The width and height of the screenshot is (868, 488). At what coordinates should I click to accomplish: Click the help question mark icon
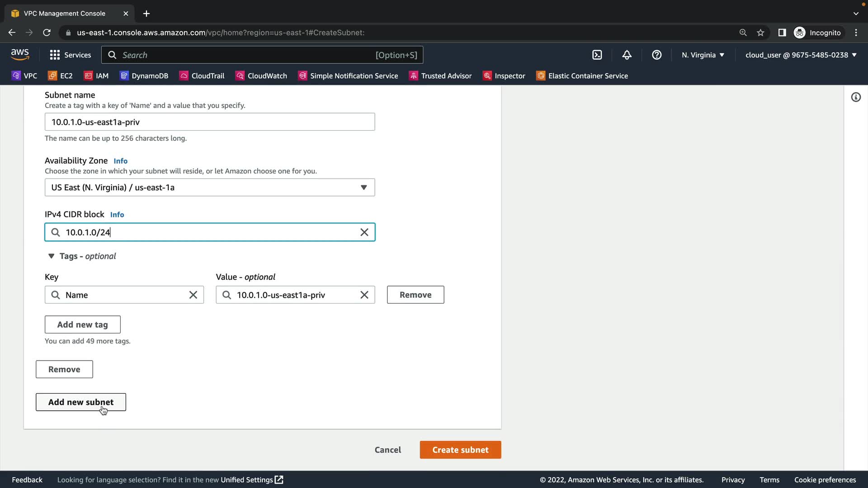[x=656, y=55]
